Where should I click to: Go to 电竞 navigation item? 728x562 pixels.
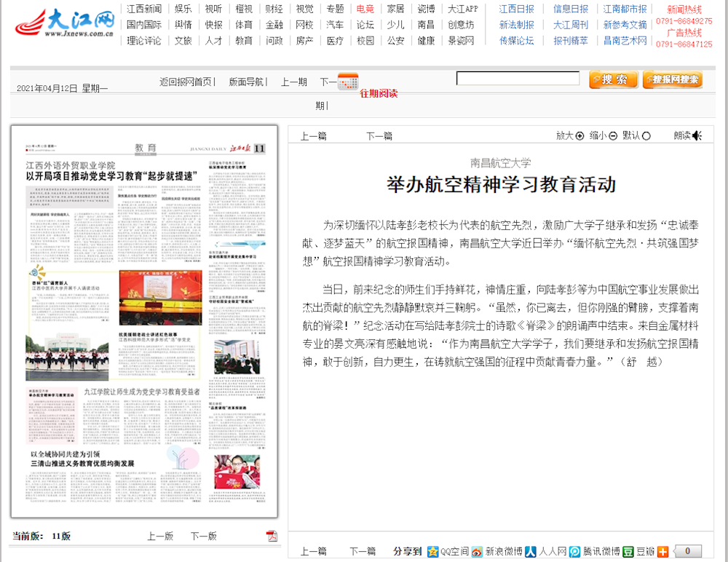pos(365,9)
